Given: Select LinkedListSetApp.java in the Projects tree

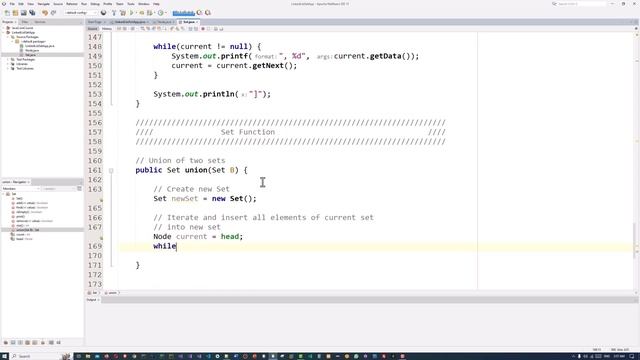Looking at the screenshot, I should (40, 46).
